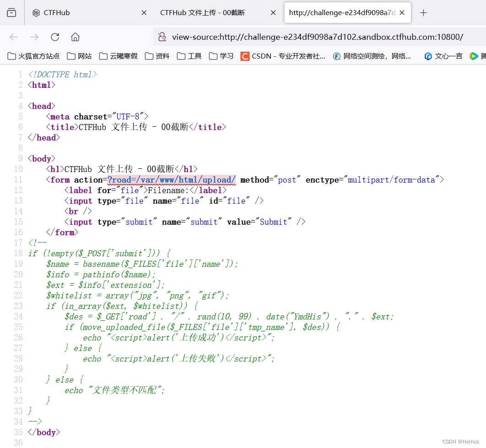Open the home page

75,37
